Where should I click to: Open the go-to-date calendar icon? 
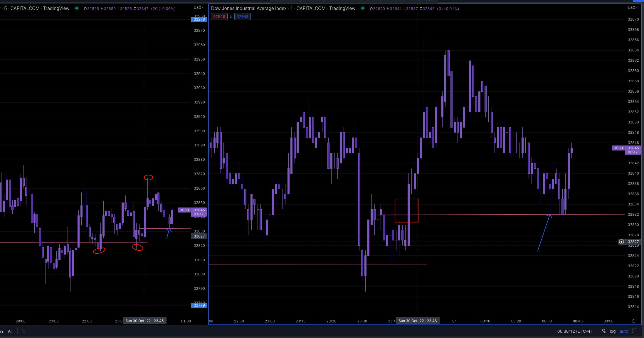point(25,331)
